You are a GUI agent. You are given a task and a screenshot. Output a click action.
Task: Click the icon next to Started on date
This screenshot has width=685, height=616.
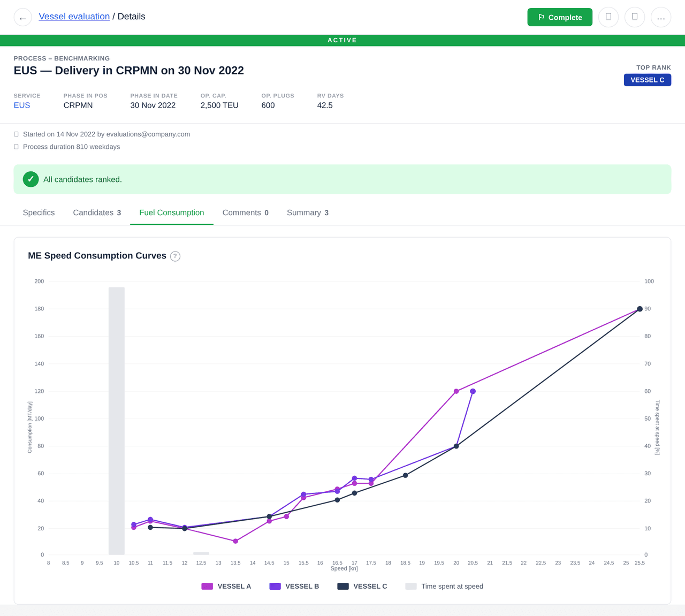[x=17, y=134]
